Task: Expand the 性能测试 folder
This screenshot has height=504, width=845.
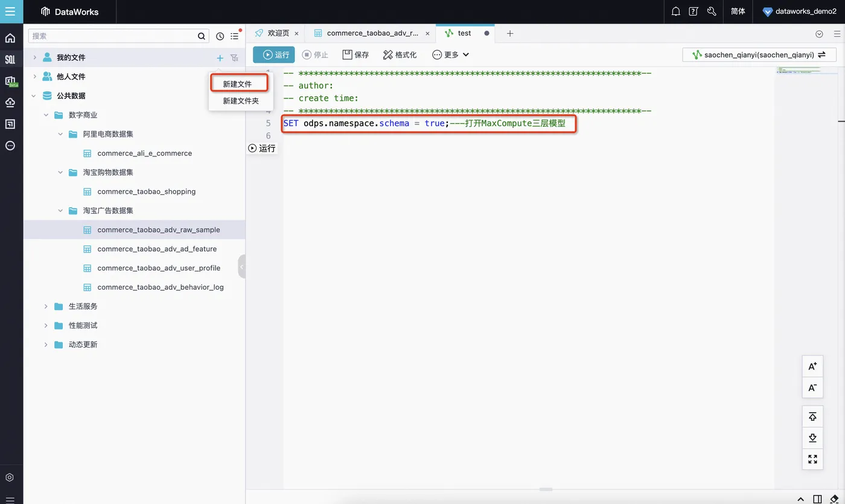Action: 46,325
